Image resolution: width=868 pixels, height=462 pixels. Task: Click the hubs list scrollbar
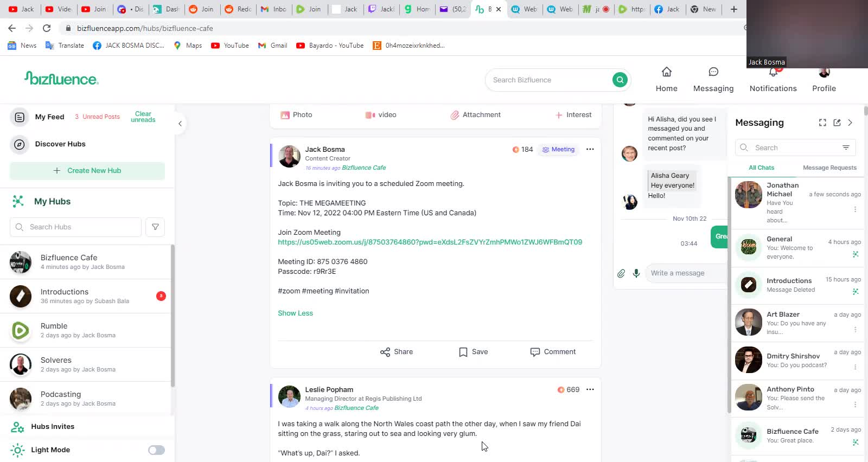tap(173, 316)
